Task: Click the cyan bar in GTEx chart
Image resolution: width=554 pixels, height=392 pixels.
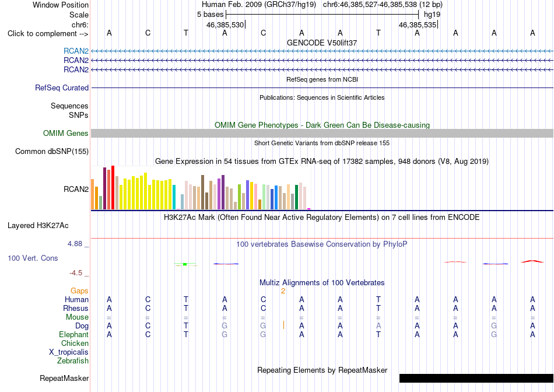Action: (x=174, y=197)
